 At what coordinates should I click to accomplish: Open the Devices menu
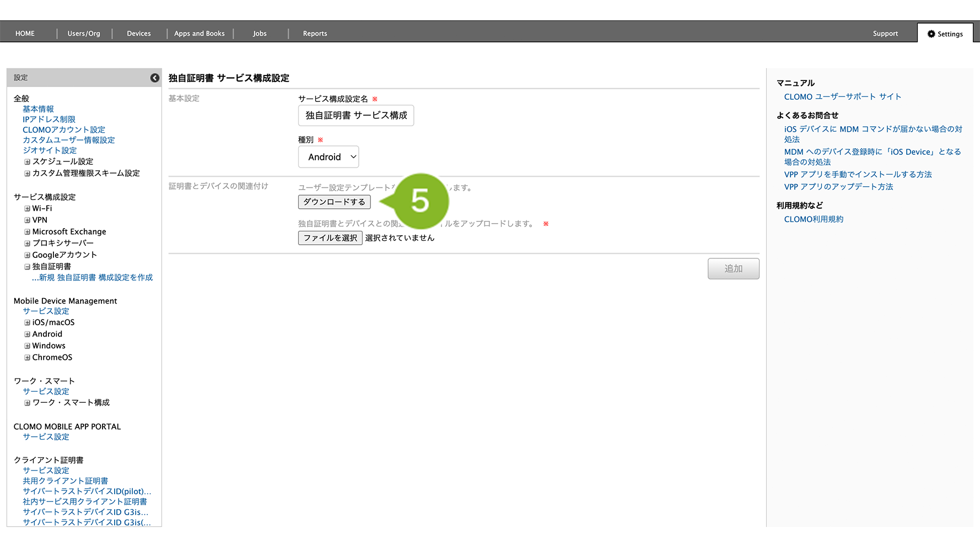pyautogui.click(x=139, y=34)
